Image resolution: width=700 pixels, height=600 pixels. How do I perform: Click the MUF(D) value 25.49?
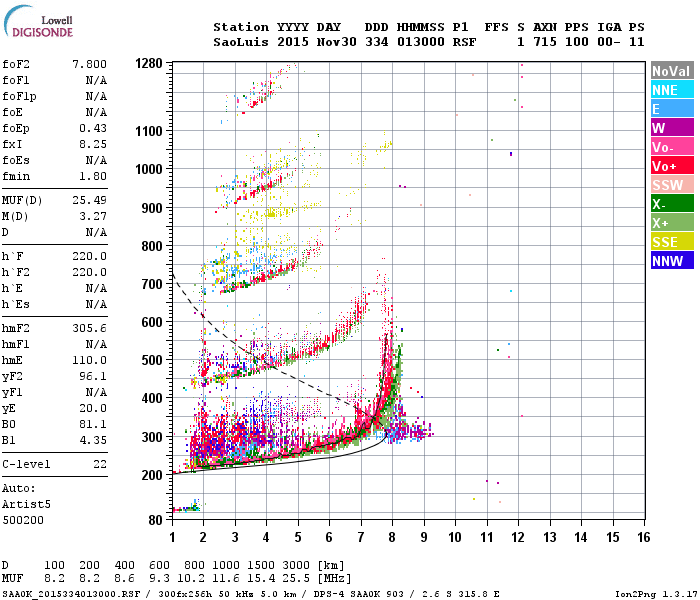89,200
